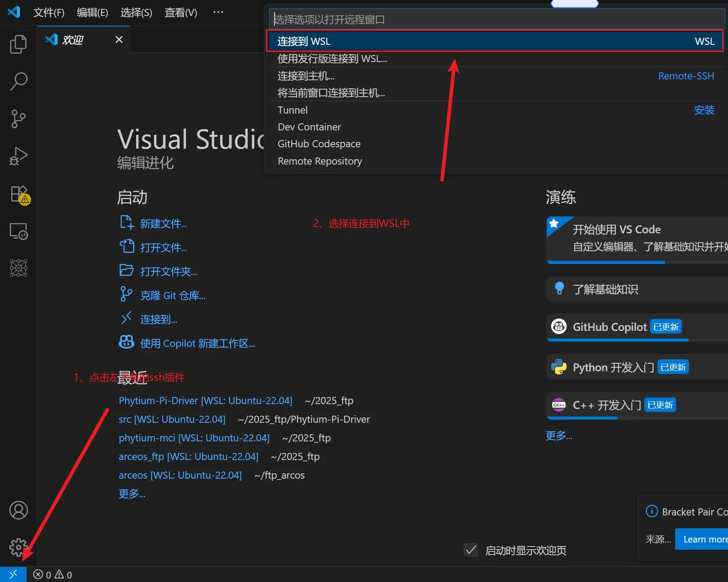Open C++ 开发入门 walkthrough card
Image resolution: width=728 pixels, height=582 pixels.
point(638,405)
